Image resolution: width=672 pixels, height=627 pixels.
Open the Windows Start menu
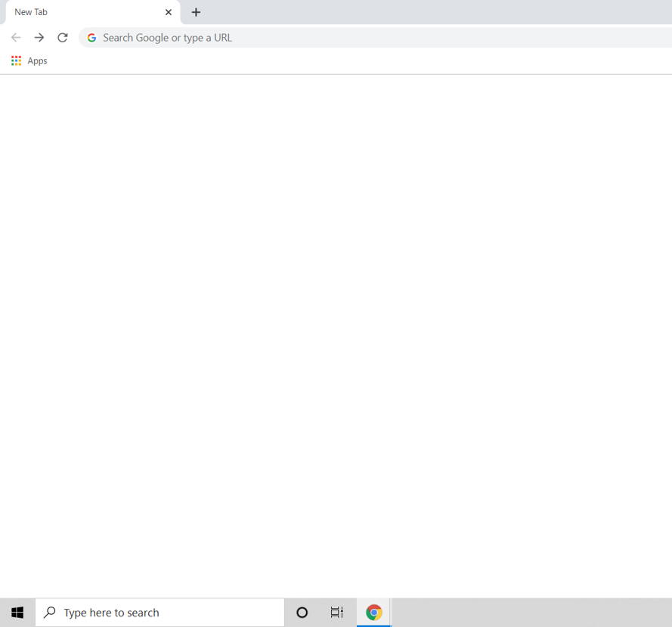(17, 613)
